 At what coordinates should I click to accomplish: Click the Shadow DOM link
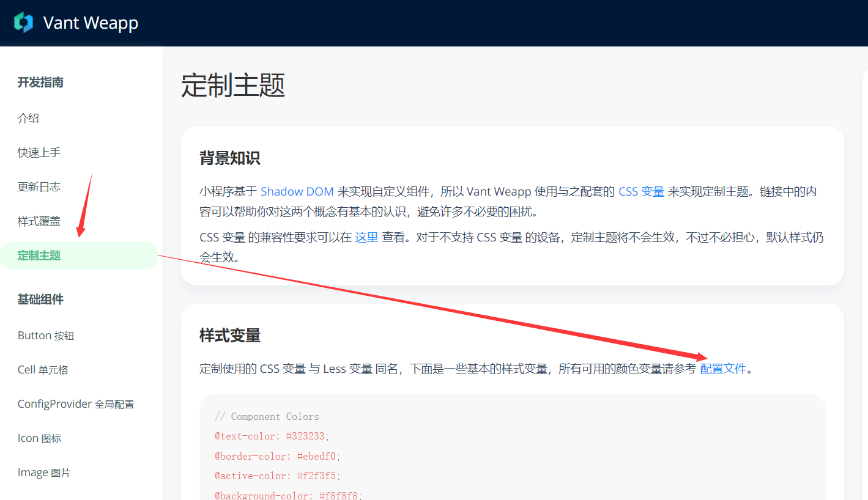pyautogui.click(x=297, y=191)
